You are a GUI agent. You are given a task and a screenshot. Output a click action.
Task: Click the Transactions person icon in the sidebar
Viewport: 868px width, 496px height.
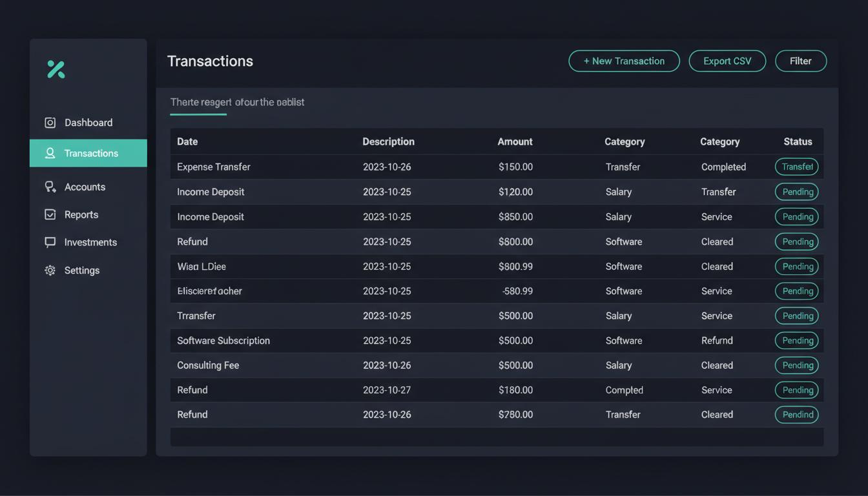(50, 153)
